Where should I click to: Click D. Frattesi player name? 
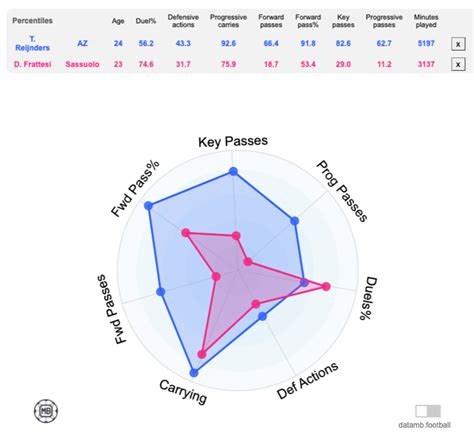click(33, 64)
